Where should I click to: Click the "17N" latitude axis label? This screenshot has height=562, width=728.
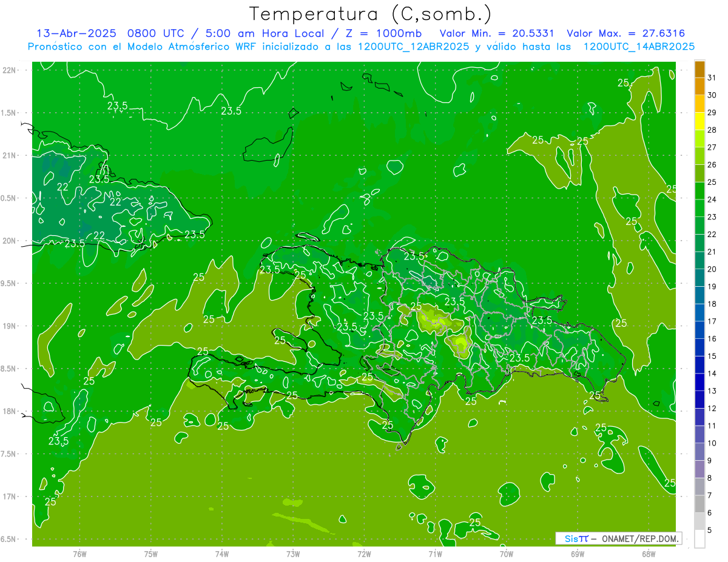point(10,497)
